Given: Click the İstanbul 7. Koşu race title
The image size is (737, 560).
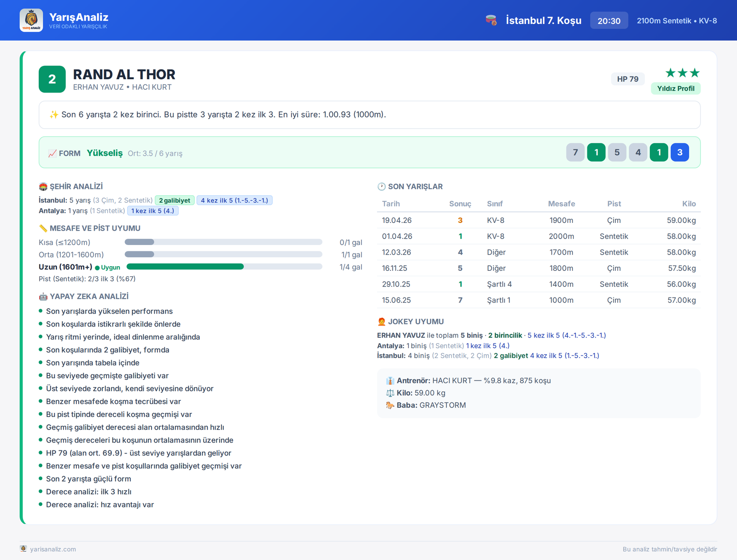Looking at the screenshot, I should pos(544,21).
